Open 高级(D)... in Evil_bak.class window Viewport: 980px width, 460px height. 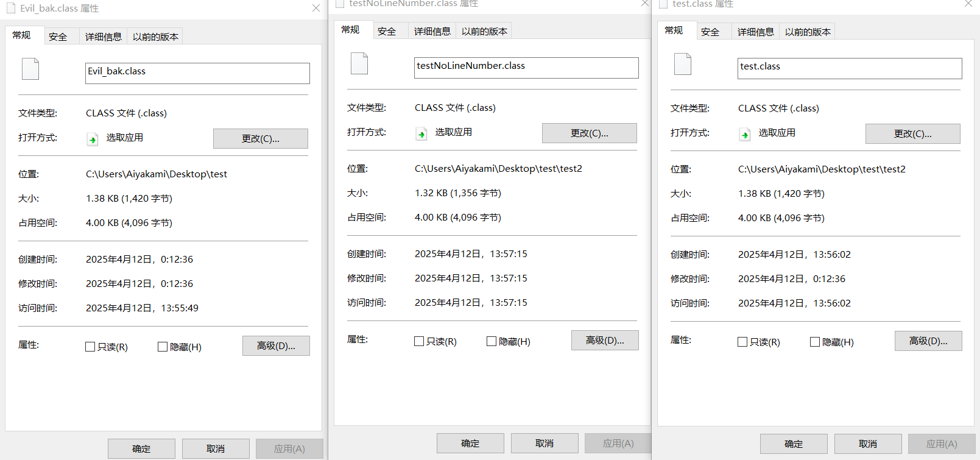pos(276,345)
